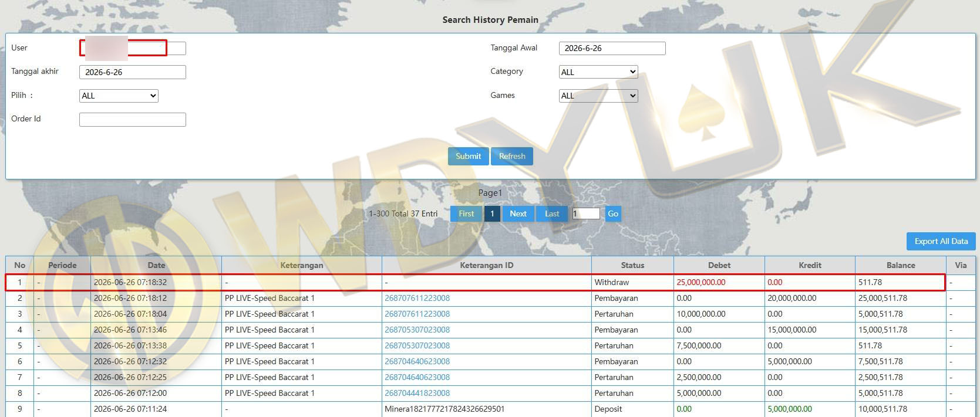Click the Status column header
The image size is (980, 417).
click(632, 265)
